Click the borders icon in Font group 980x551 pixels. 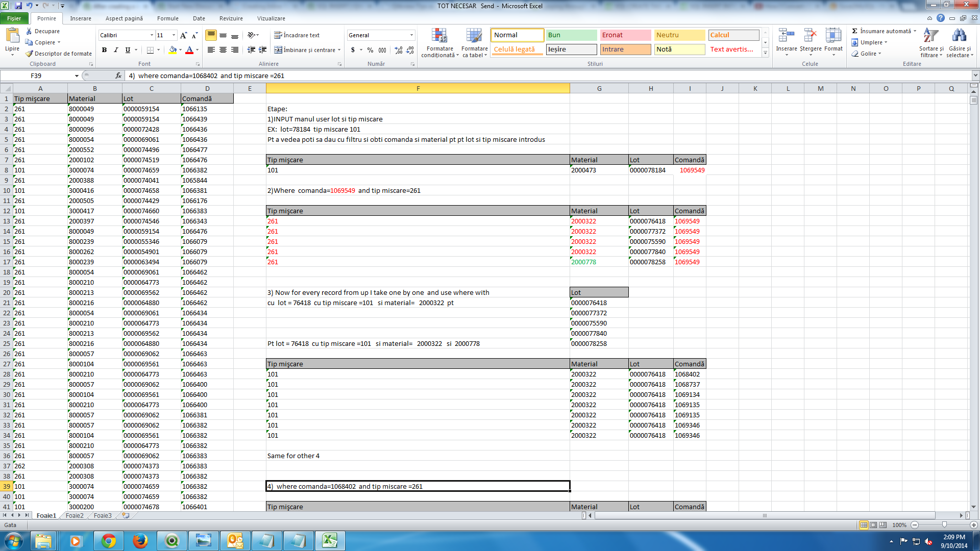tap(150, 50)
